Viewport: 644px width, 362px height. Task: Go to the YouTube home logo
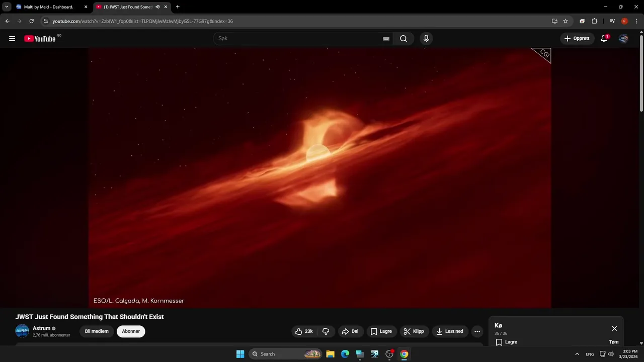click(x=40, y=39)
